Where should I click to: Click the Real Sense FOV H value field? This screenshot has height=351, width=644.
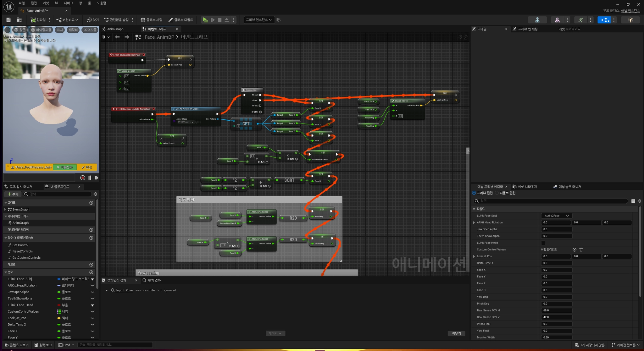[x=556, y=310]
